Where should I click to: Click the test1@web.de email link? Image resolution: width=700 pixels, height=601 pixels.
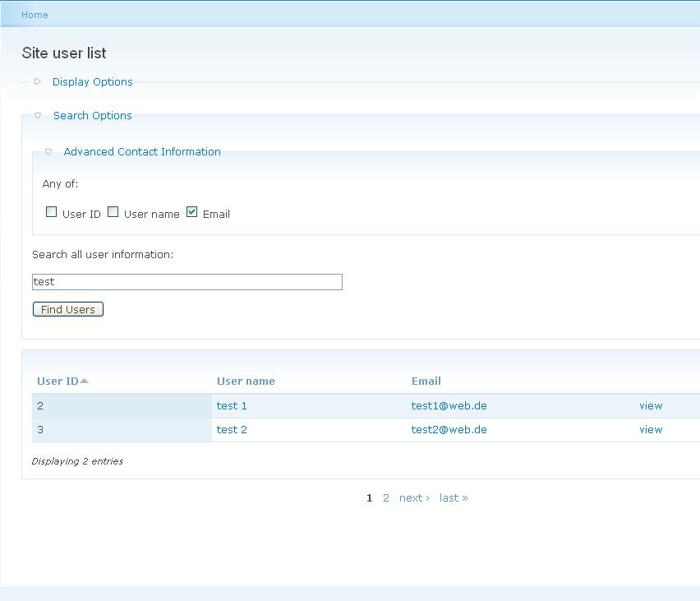[x=449, y=405]
